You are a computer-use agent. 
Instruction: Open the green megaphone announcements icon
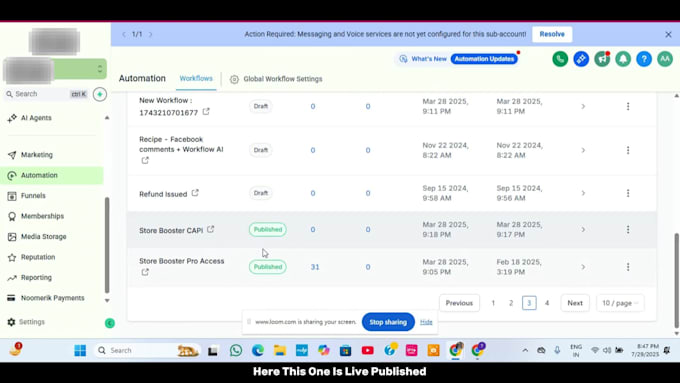click(x=602, y=59)
